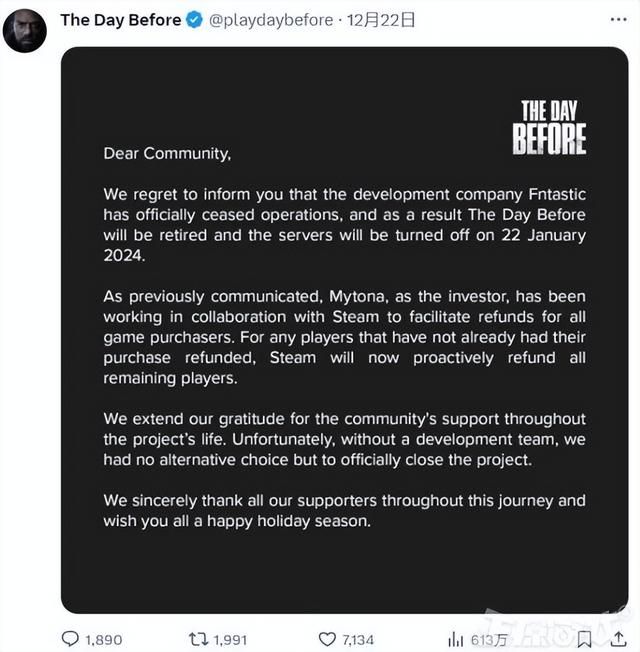Viewport: 640px width, 652px height.
Task: Click the paragraph mentioning Mytona and Steam
Action: pos(344,339)
